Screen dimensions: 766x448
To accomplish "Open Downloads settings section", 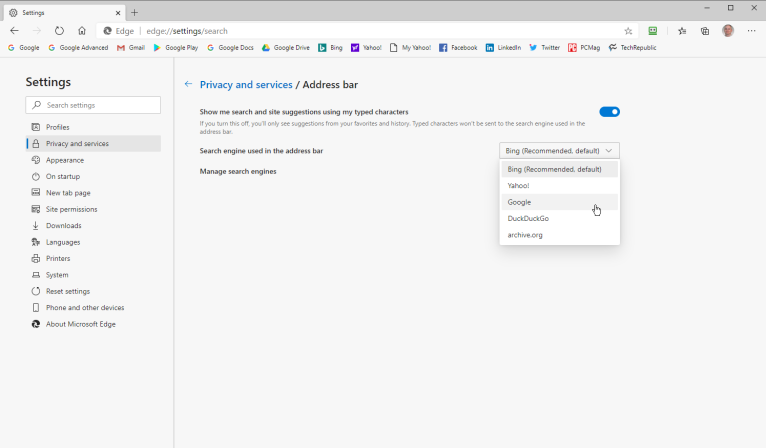I will 93,226.
